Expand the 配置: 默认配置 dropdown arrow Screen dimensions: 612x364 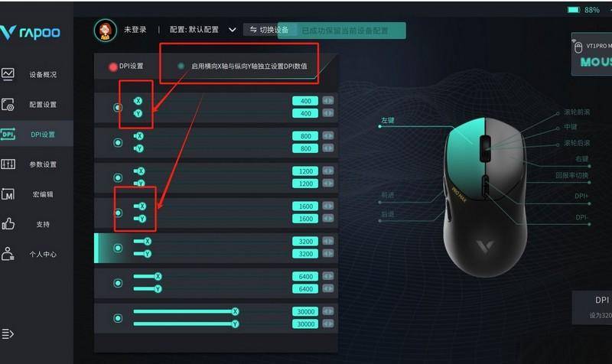[x=233, y=30]
